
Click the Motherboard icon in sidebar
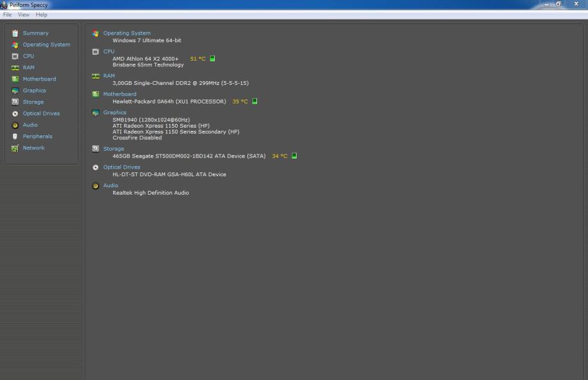click(x=15, y=79)
